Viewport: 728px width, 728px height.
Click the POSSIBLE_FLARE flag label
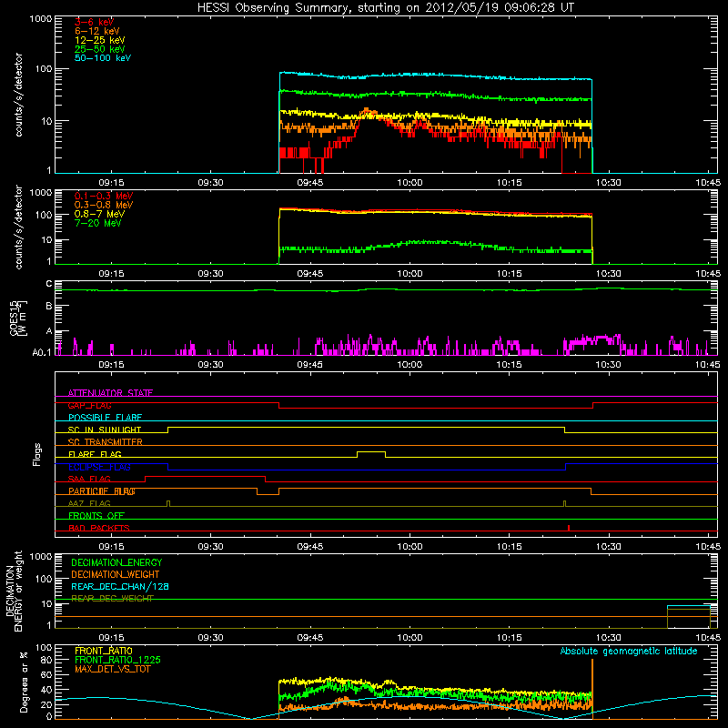coord(105,418)
